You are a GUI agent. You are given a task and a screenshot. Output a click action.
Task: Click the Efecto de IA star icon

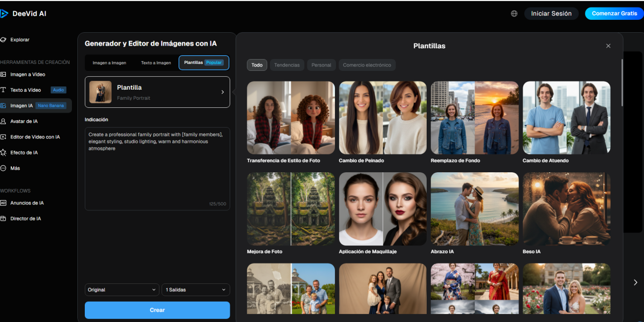point(4,152)
